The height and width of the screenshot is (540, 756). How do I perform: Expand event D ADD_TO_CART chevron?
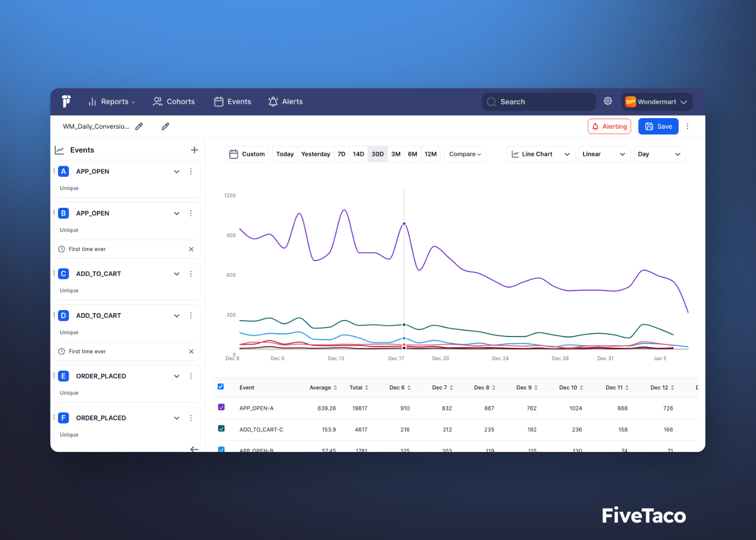click(177, 316)
